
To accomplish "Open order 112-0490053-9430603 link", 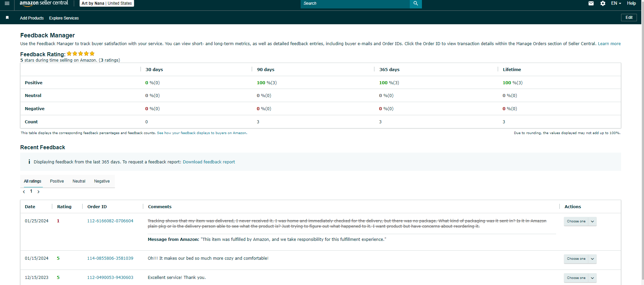I will click(x=110, y=278).
